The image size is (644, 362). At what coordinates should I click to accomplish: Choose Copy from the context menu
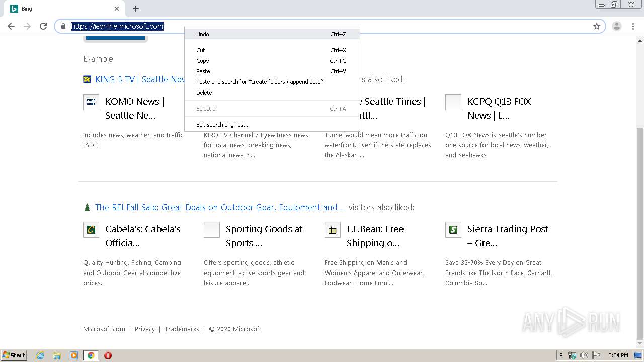(x=272, y=61)
